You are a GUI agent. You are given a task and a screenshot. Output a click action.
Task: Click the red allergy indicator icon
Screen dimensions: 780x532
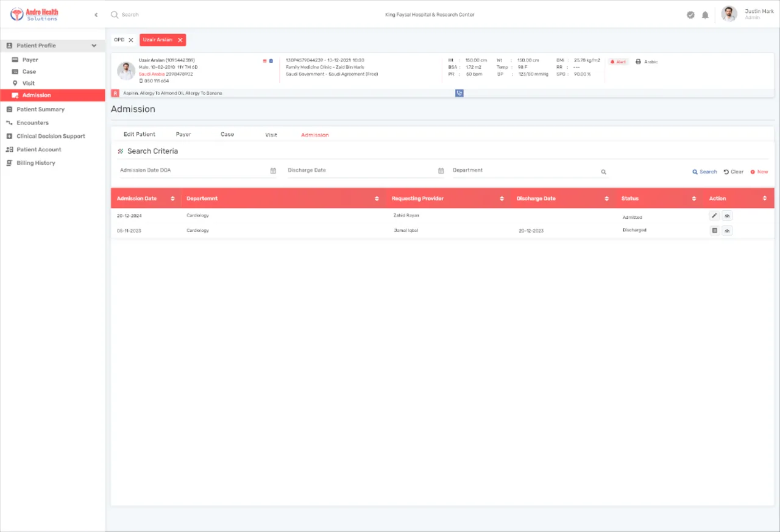(115, 93)
